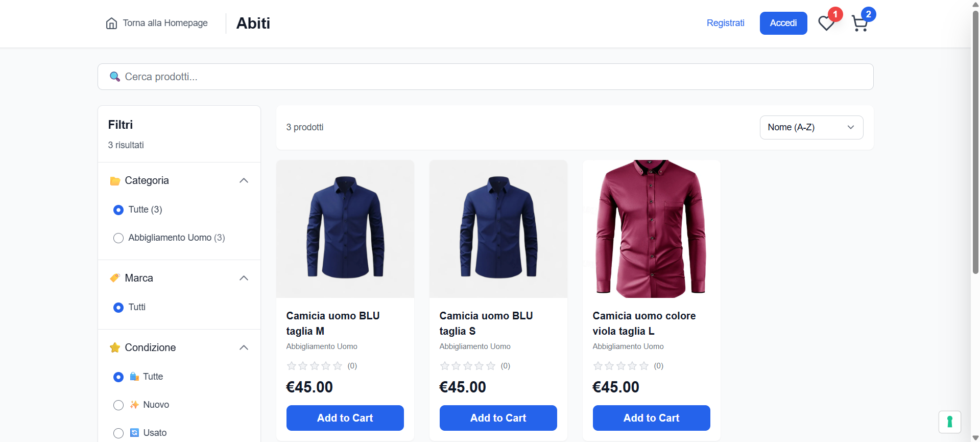
Task: Click the folder icon next to Categoria
Action: coord(114,180)
